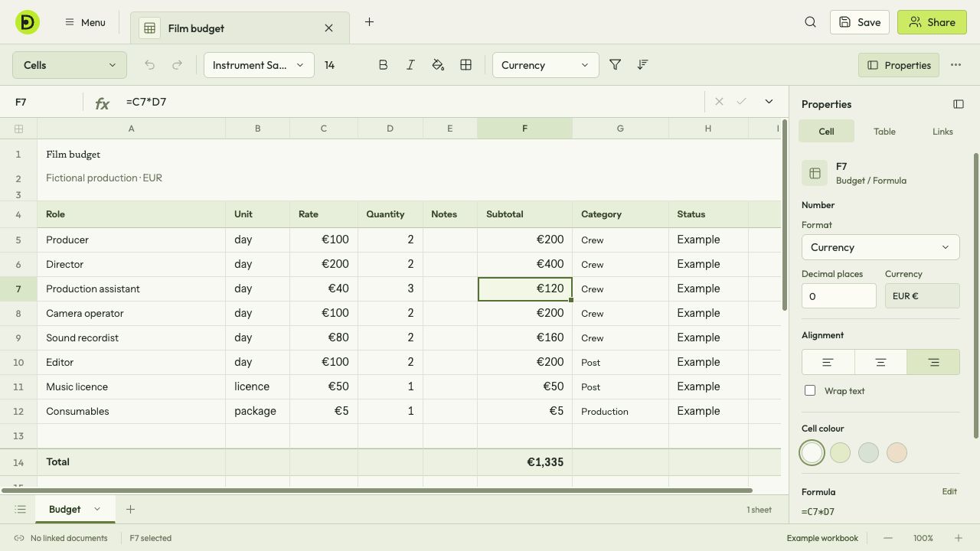Confirm the formula with checkmark icon

pos(741,101)
